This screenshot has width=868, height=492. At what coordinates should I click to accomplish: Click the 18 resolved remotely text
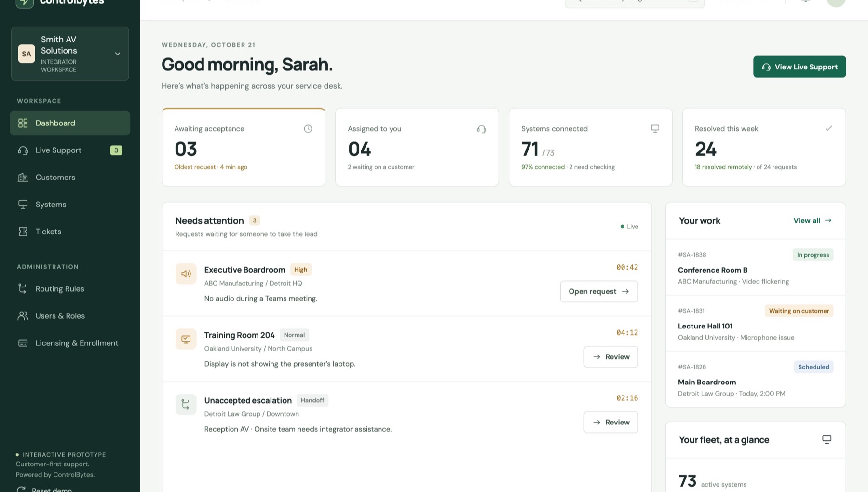(x=723, y=167)
